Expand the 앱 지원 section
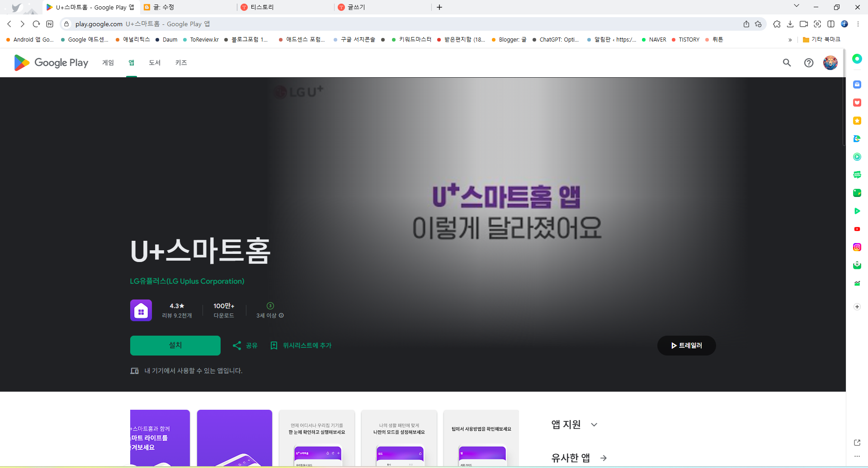The image size is (868, 468). (594, 424)
